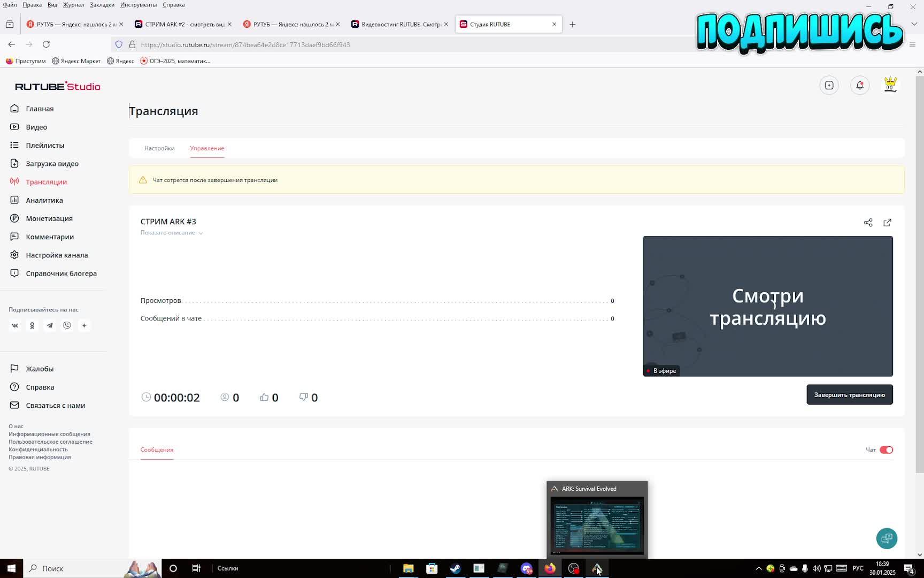
Task: Open the Telegram social link icon
Action: click(x=50, y=325)
